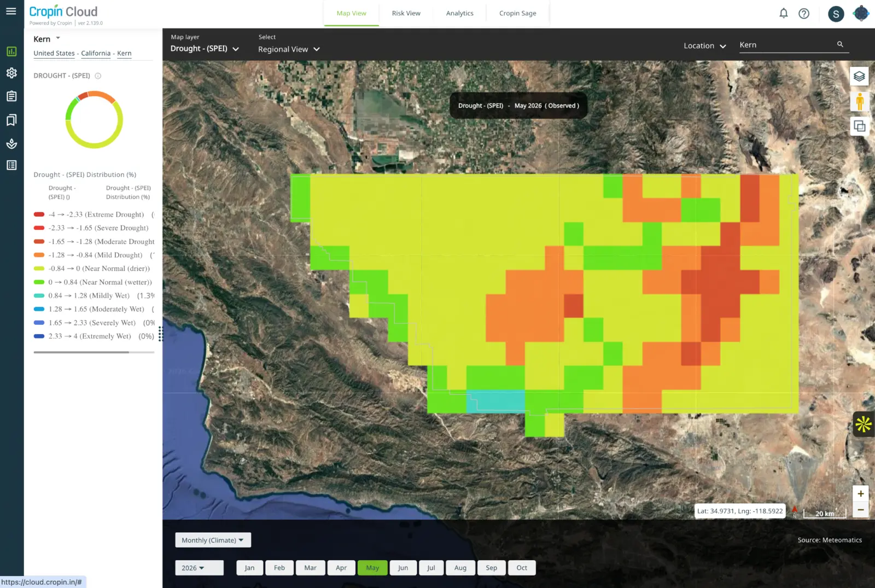Viewport: 875px width, 588px height.
Task: Click the map layers icon
Action: (859, 76)
